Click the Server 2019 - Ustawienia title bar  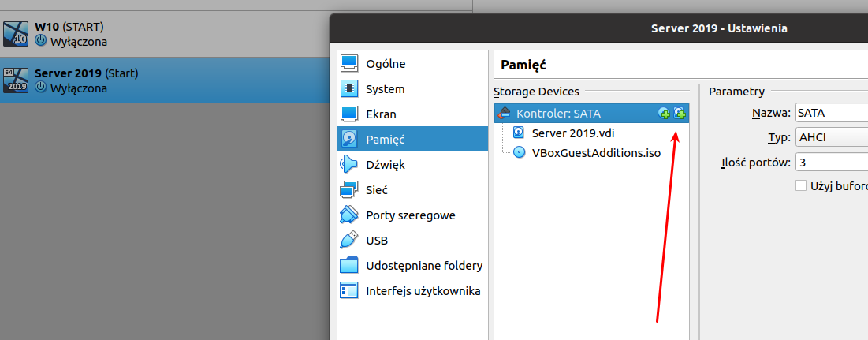pos(598,28)
